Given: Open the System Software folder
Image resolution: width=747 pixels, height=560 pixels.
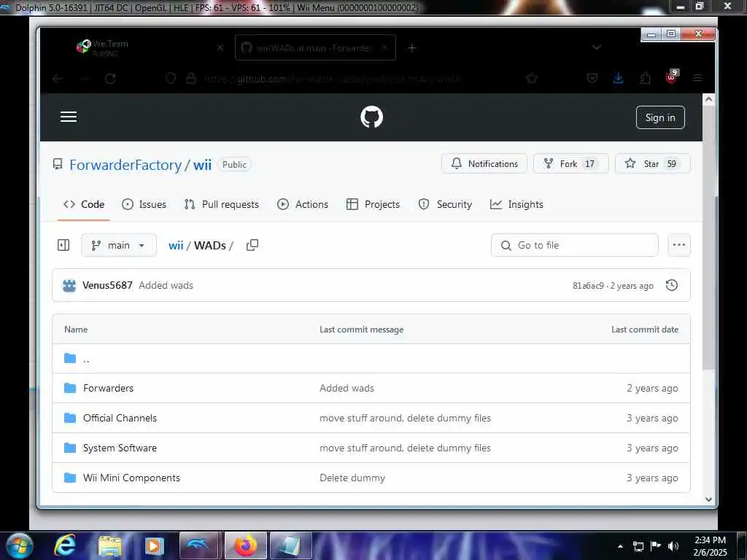Looking at the screenshot, I should (120, 448).
